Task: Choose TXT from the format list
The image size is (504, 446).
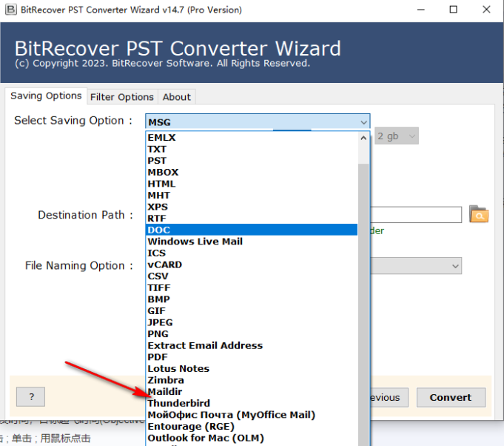Action: click(252, 149)
